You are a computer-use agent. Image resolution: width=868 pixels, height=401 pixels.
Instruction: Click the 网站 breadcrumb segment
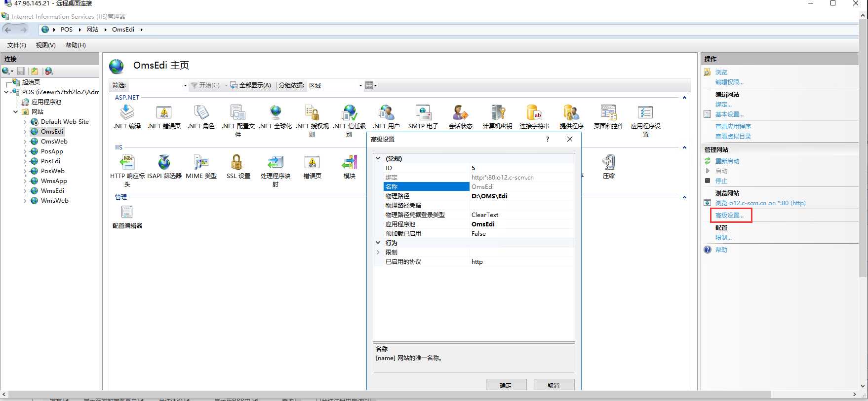[x=92, y=30]
